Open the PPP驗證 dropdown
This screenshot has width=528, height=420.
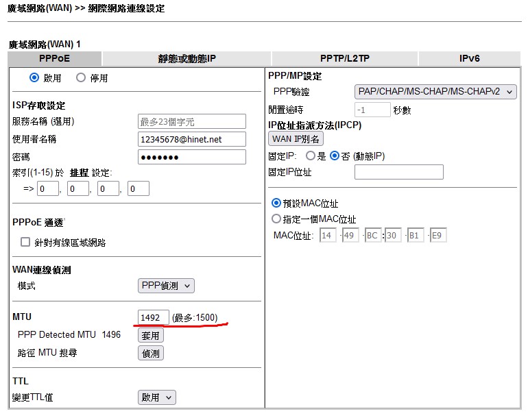[435, 92]
